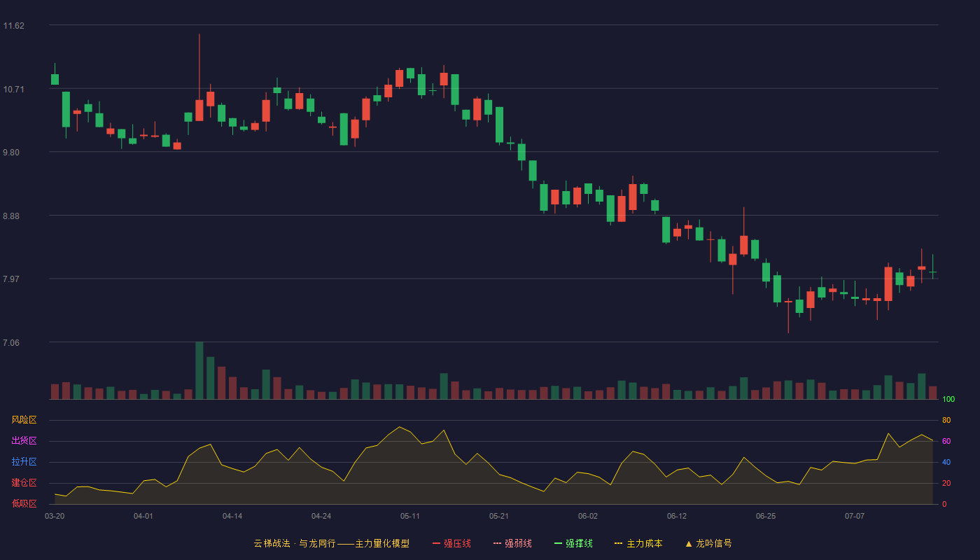Select the 建仓区 zone label
The width and height of the screenshot is (980, 560).
click(x=24, y=483)
